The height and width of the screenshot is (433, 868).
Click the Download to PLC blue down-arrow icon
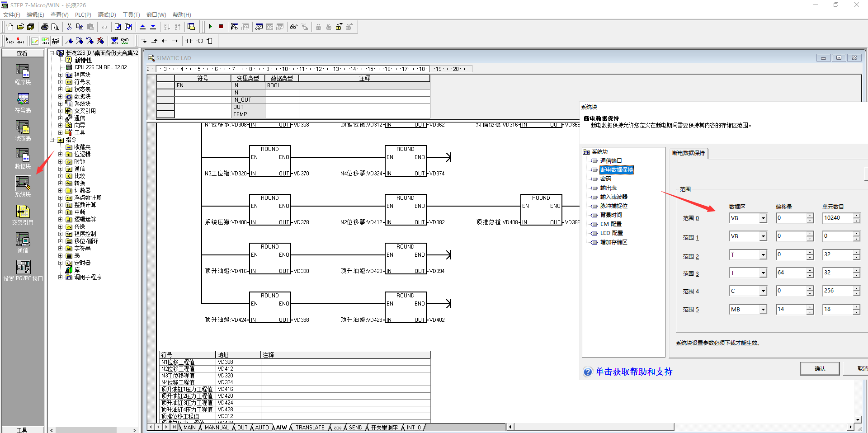click(153, 27)
